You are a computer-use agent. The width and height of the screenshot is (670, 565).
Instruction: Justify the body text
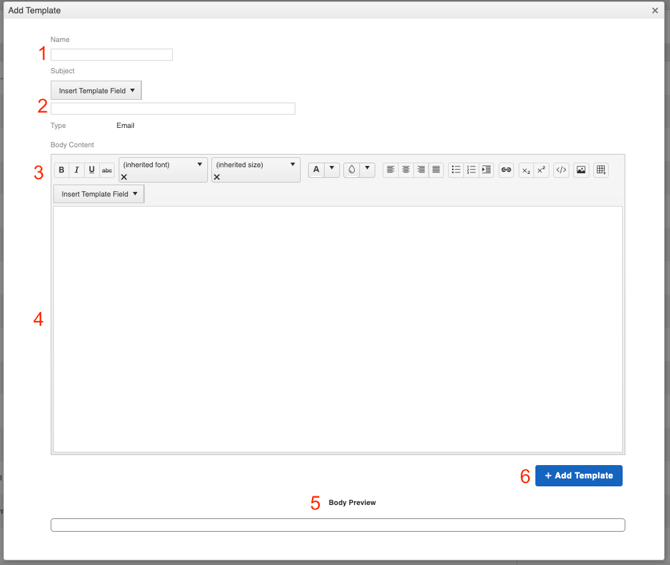436,170
